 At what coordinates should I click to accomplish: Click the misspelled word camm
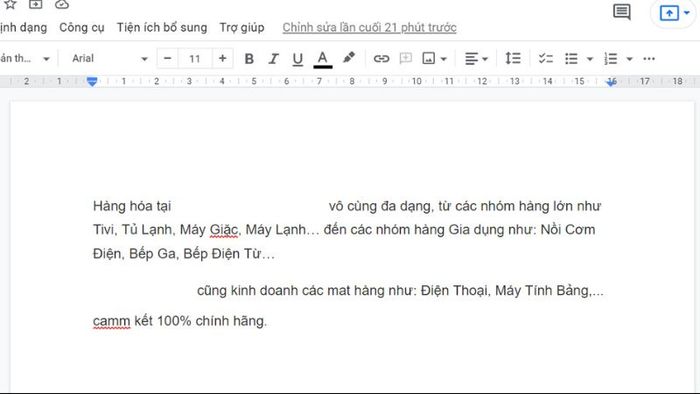click(111, 321)
